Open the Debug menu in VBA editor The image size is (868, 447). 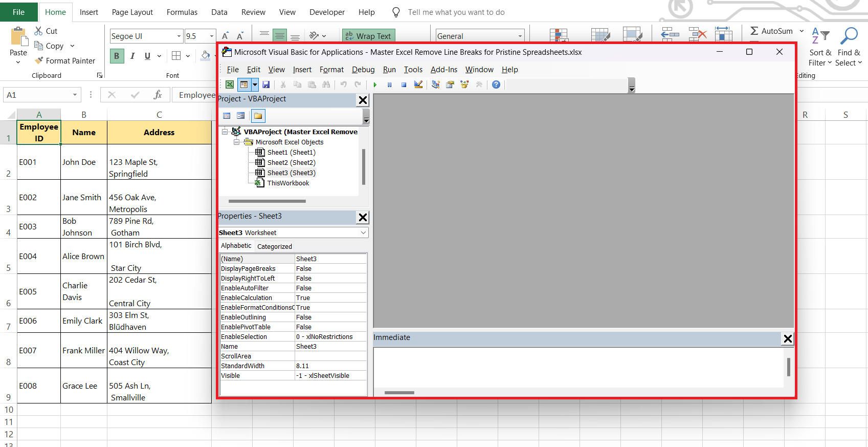click(363, 70)
